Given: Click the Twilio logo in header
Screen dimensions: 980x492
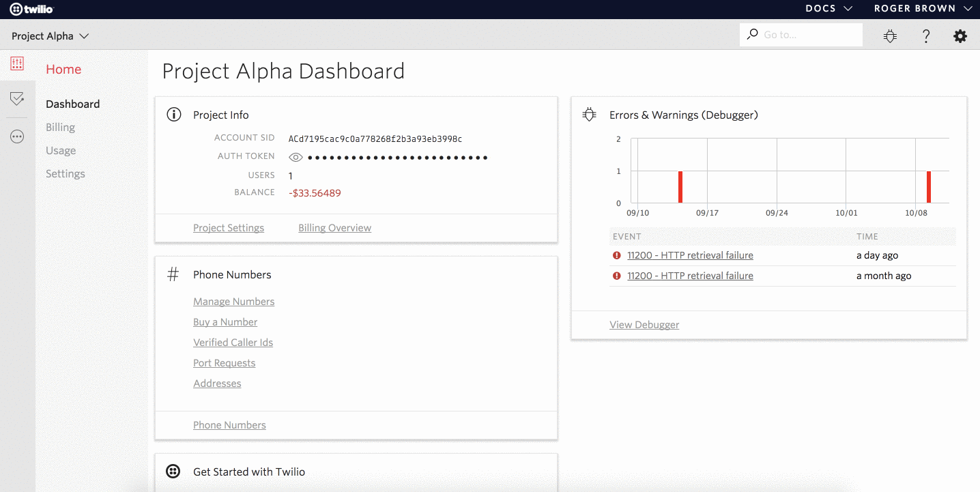Looking at the screenshot, I should [x=31, y=9].
